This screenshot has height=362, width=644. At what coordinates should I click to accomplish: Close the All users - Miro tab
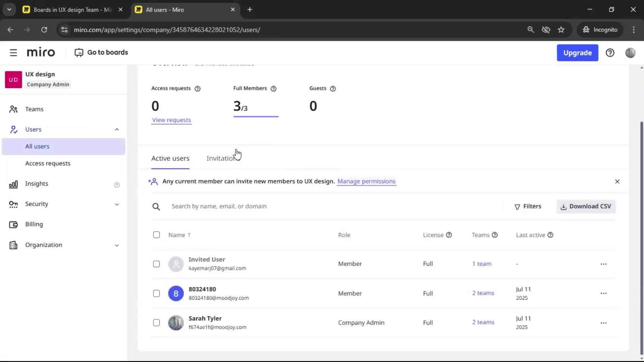(x=233, y=9)
